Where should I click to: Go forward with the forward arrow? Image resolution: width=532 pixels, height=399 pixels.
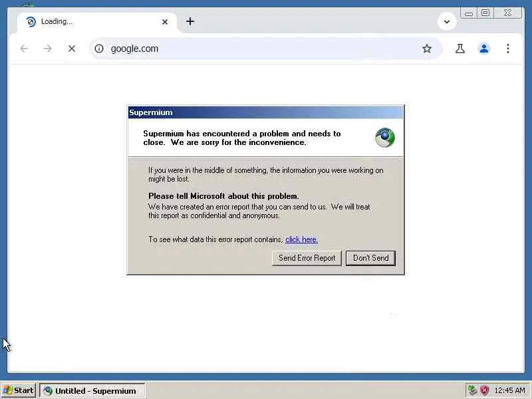(47, 49)
